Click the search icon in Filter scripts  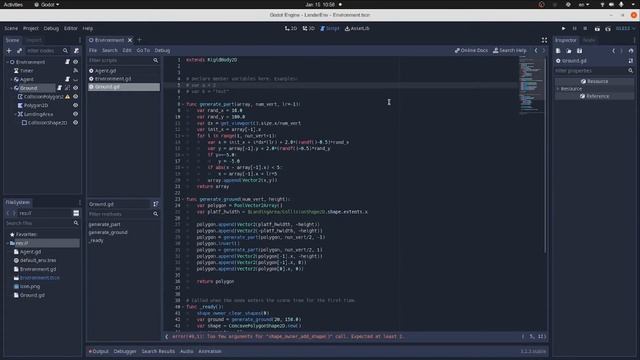click(x=156, y=60)
